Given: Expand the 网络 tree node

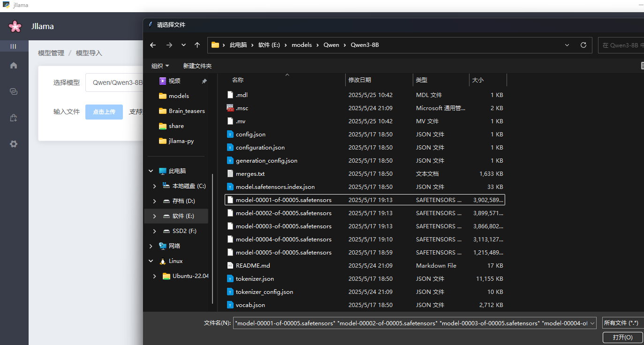Looking at the screenshot, I should coord(151,246).
